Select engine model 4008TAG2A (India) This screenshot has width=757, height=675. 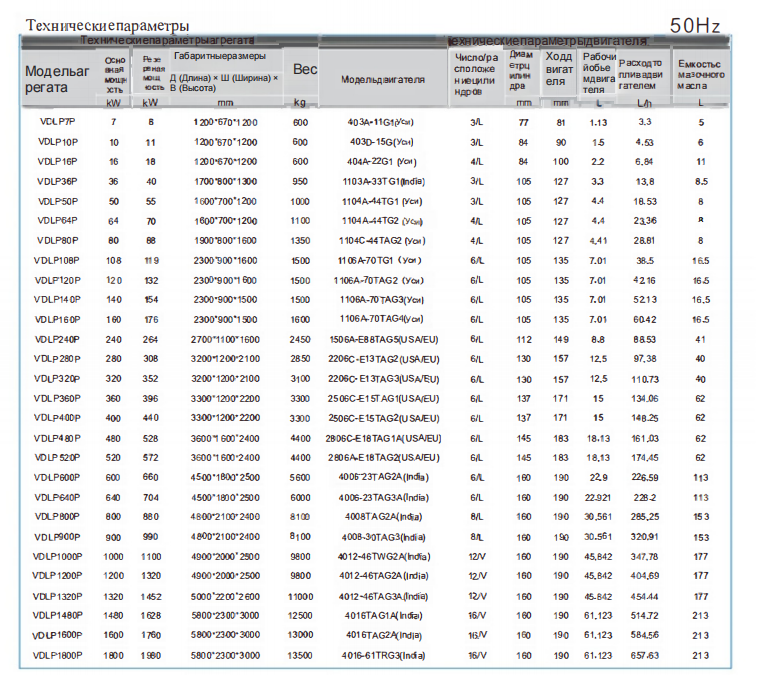(x=383, y=517)
